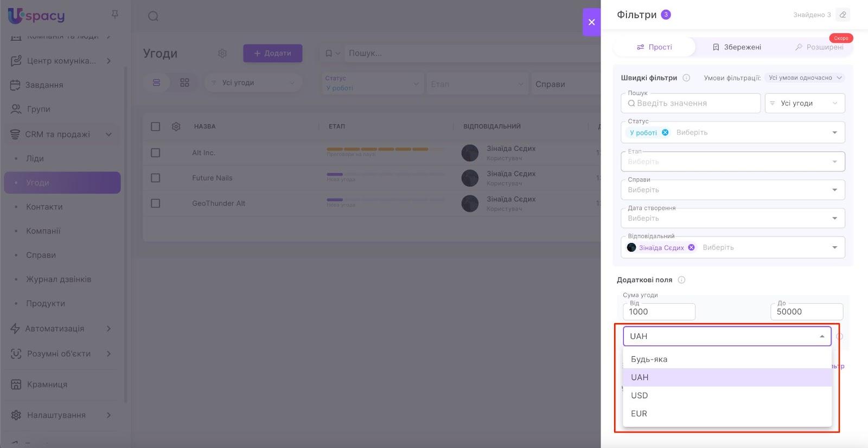Screen dimensions: 868x448
Task: Click GeoThunder Alt stage progress bar
Action: [385, 200]
